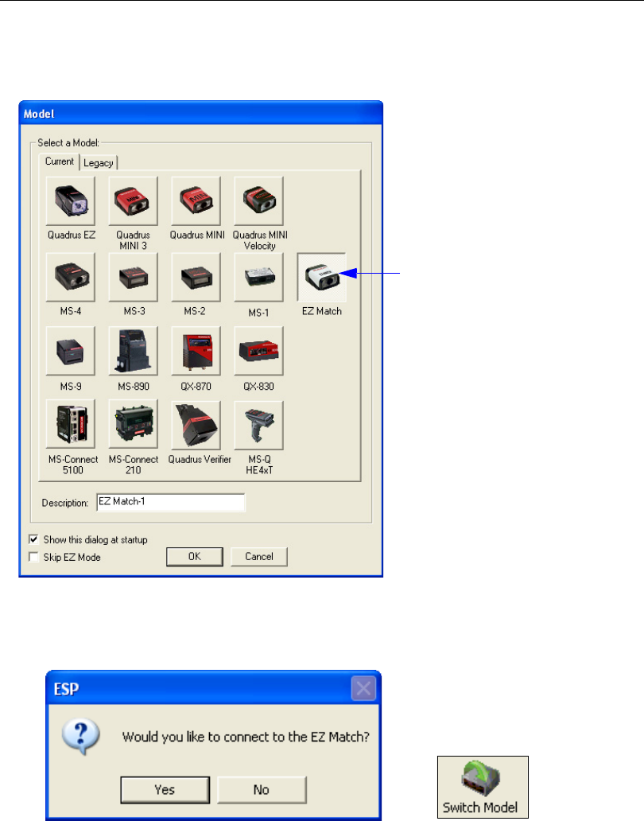The height and width of the screenshot is (821, 644).
Task: Click the Switch Model toolbar button
Action: click(x=483, y=787)
